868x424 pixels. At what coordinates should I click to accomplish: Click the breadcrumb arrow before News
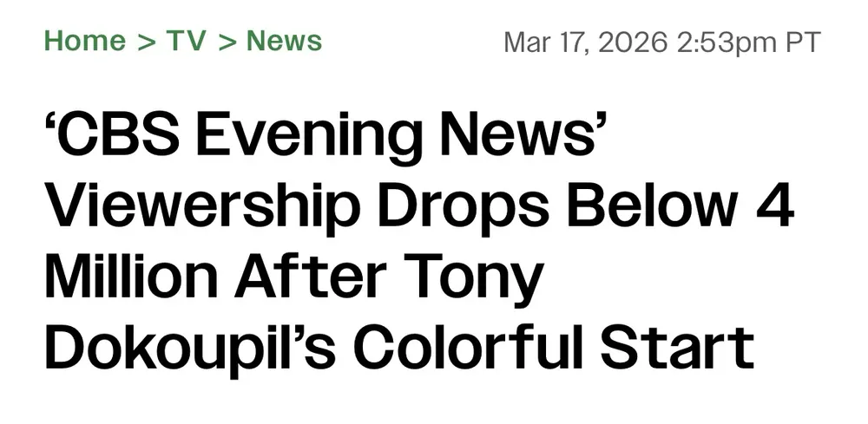pos(227,41)
